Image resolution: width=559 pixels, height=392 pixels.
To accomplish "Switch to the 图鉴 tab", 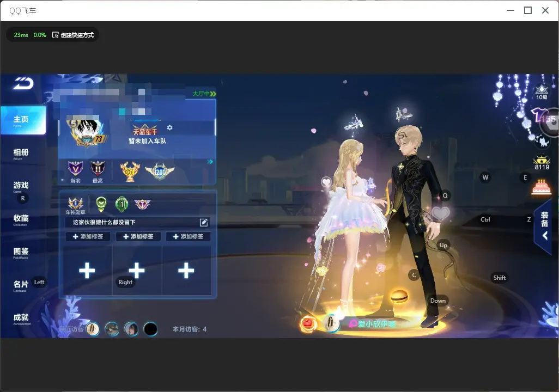I will click(x=21, y=252).
